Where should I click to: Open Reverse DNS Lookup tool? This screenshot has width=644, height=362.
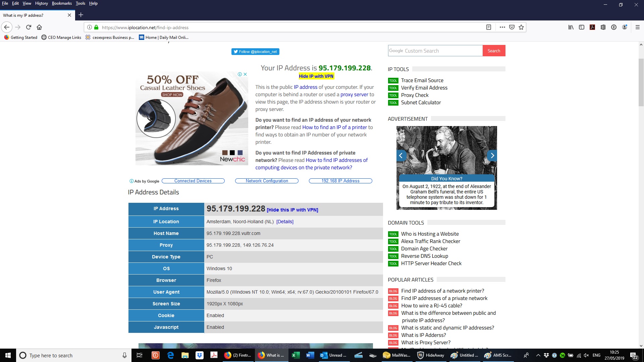[424, 256]
